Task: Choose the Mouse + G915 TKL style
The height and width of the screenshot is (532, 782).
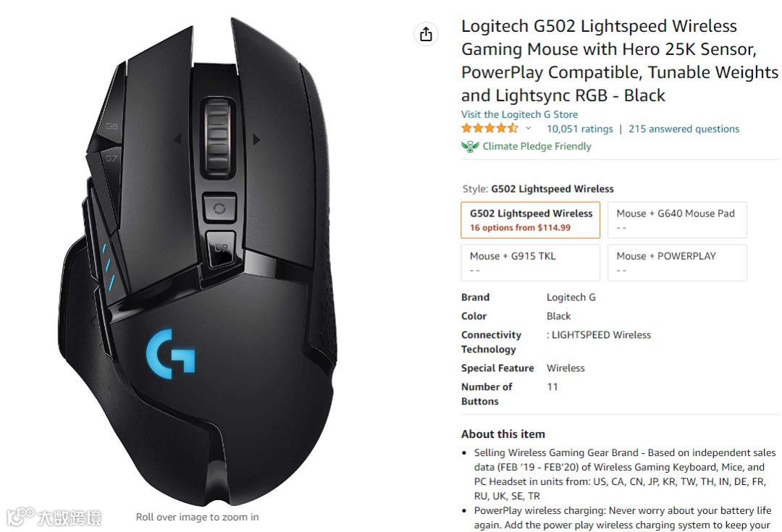Action: 531,262
